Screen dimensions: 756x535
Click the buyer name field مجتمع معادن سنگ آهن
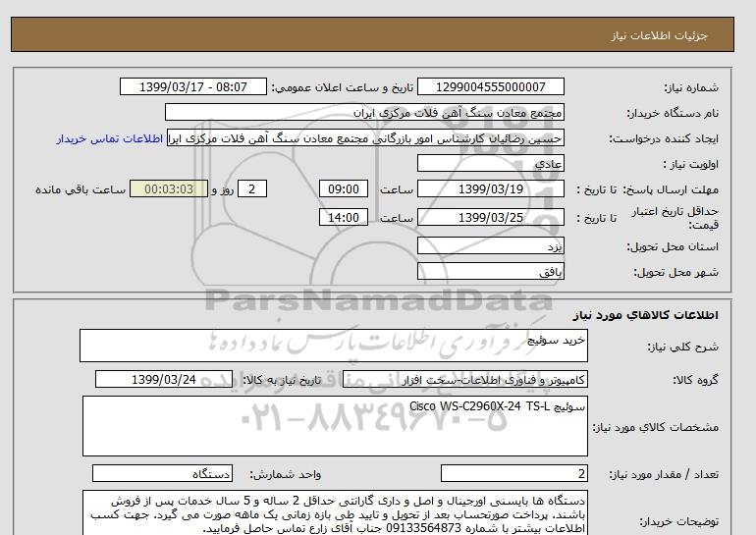[x=364, y=112]
